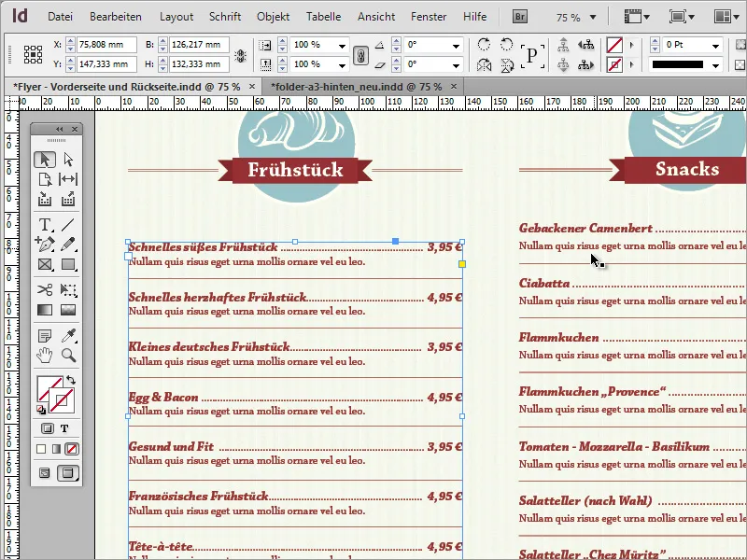Click the rotate 90° clockwise icon
The height and width of the screenshot is (560, 747).
(x=484, y=45)
